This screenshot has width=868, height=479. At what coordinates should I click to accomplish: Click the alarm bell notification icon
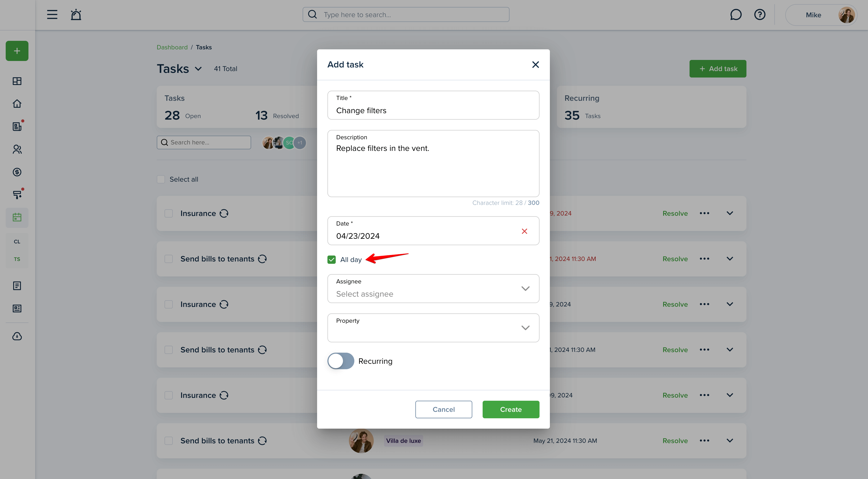point(76,14)
